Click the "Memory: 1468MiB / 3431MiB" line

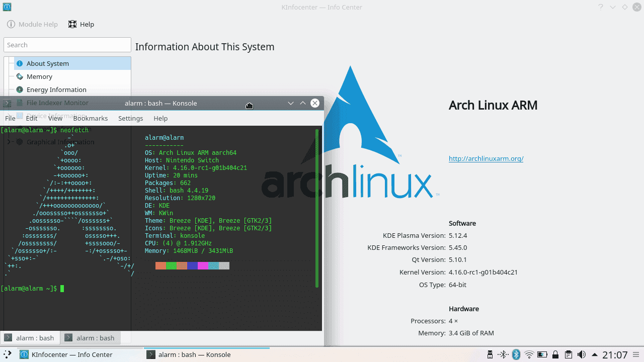point(189,251)
